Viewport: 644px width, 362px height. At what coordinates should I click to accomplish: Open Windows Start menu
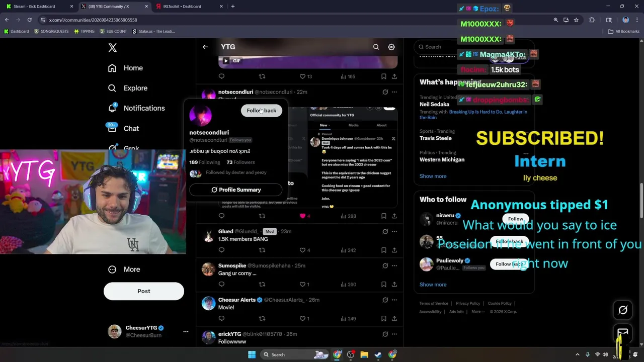[x=252, y=354]
